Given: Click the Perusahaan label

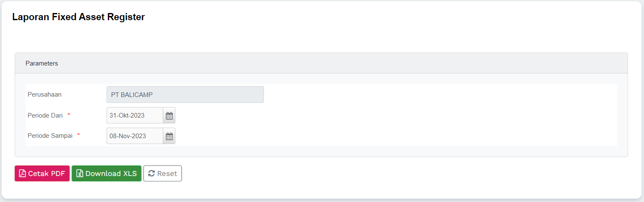Looking at the screenshot, I should 44,94.
